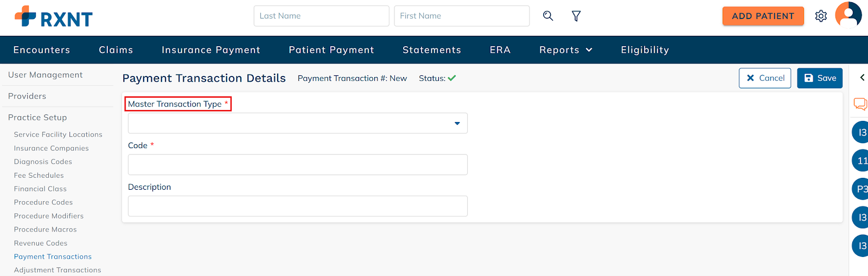
Task: Save the payment transaction details
Action: 819,78
